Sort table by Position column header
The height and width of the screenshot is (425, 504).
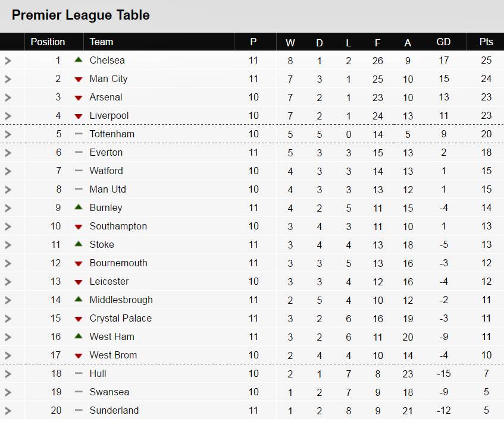pyautogui.click(x=48, y=42)
